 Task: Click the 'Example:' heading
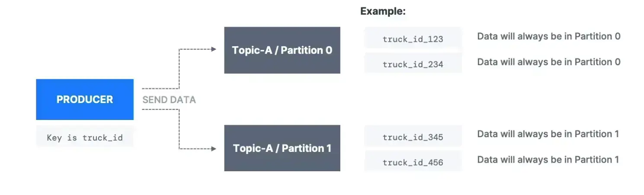(383, 12)
